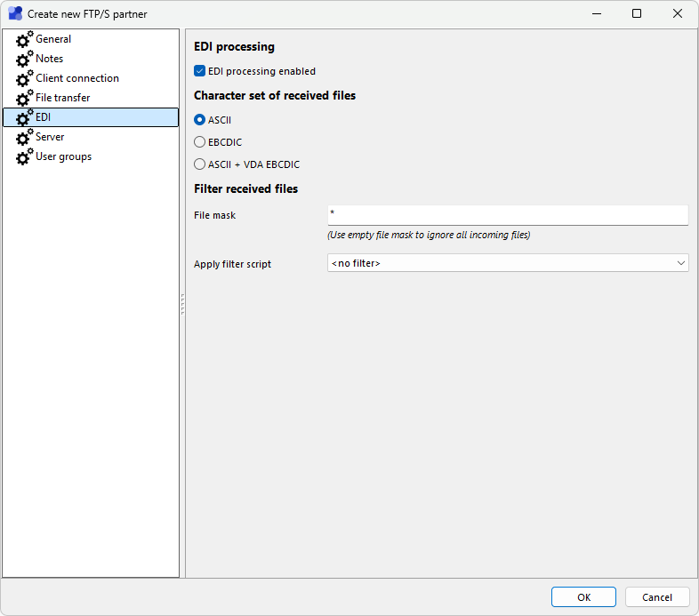Click the gear icon beside Notes
699x616 pixels.
coord(24,60)
